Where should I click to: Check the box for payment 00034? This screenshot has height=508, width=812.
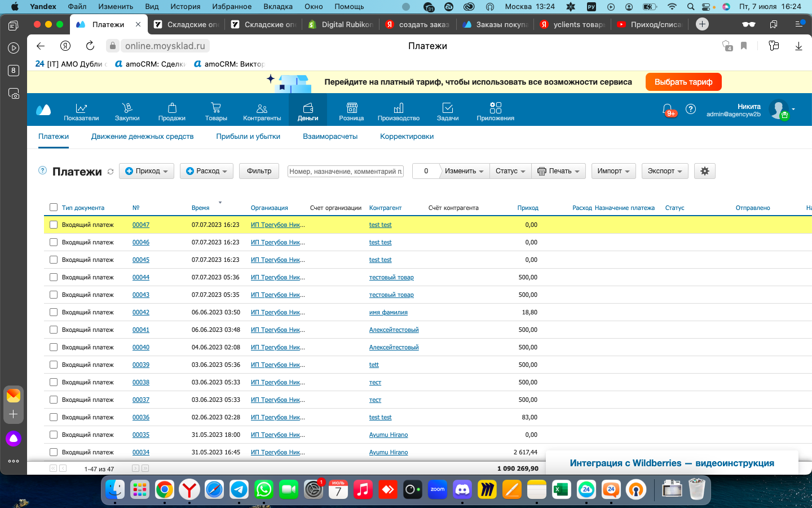click(54, 452)
